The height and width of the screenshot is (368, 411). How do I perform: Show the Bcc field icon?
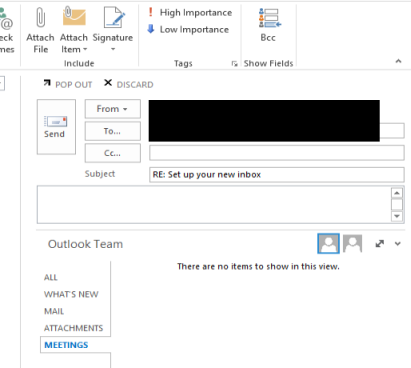click(269, 18)
